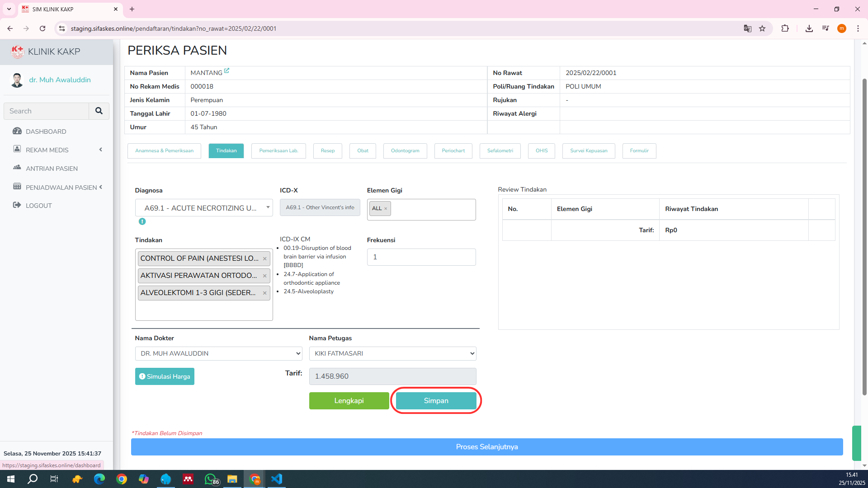Click the Simpan button
Viewport: 868px width, 488px height.
pyautogui.click(x=436, y=401)
